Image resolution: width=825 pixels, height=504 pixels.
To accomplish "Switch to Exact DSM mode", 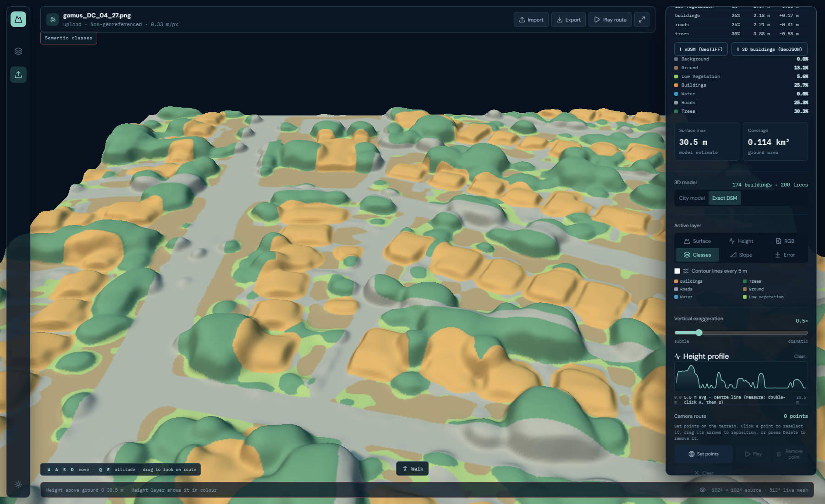I will [x=725, y=198].
